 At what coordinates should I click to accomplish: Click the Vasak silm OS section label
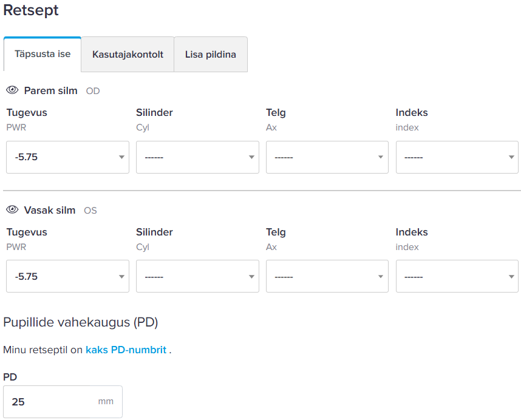pos(50,210)
